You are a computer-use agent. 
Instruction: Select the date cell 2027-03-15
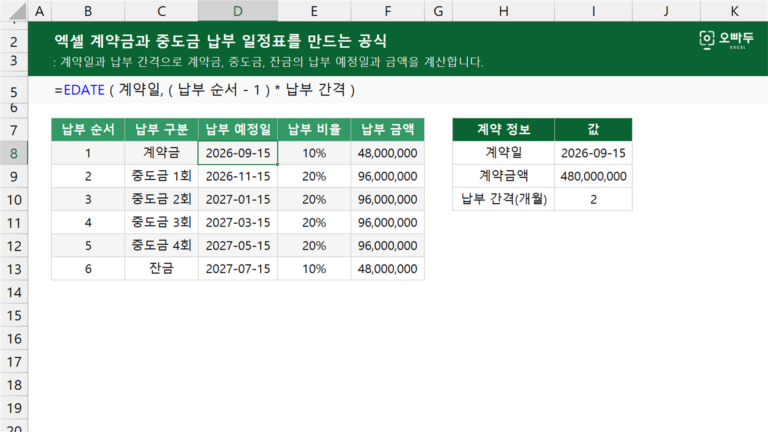[238, 222]
